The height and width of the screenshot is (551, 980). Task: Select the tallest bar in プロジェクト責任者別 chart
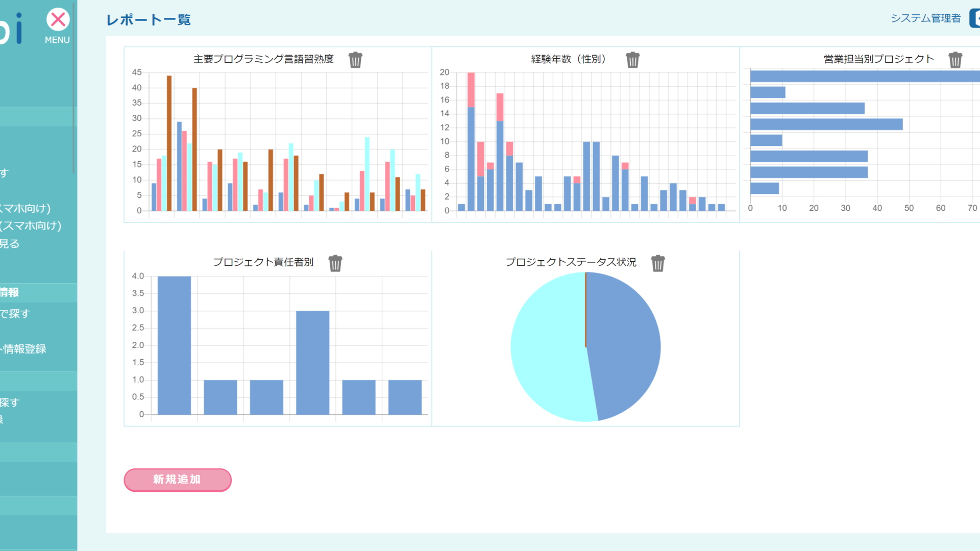pos(174,345)
